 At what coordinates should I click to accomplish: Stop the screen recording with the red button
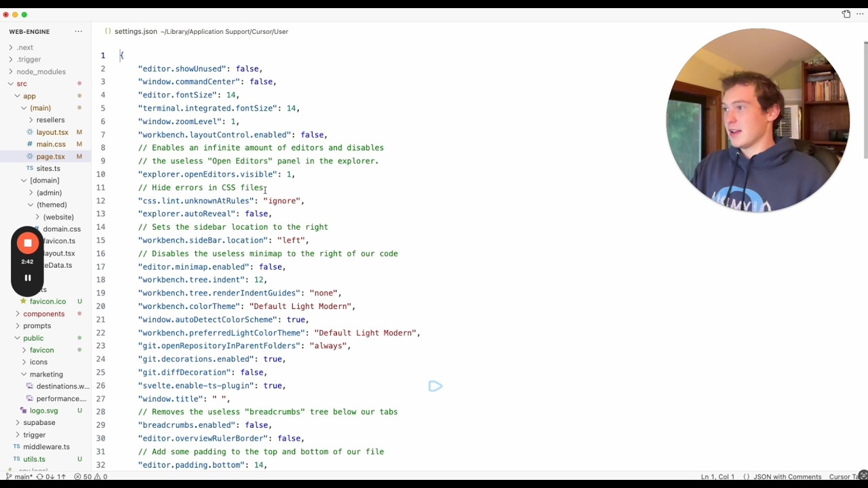point(28,243)
